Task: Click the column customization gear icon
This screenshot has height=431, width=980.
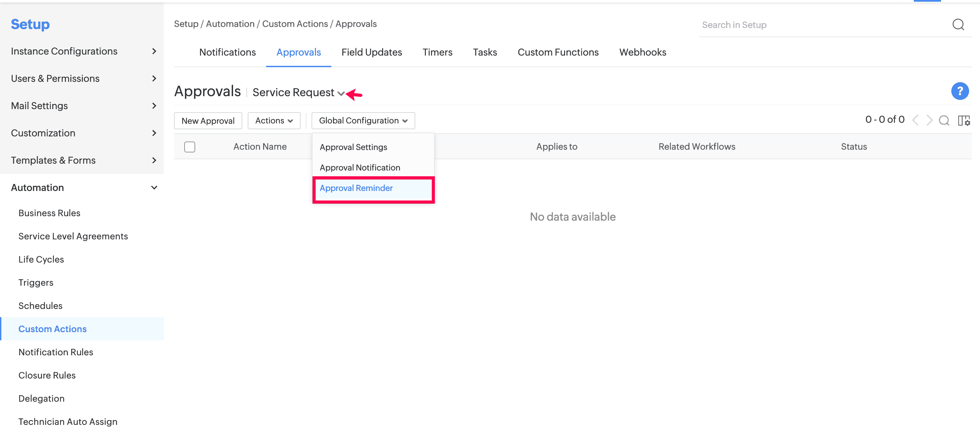Action: pos(964,120)
